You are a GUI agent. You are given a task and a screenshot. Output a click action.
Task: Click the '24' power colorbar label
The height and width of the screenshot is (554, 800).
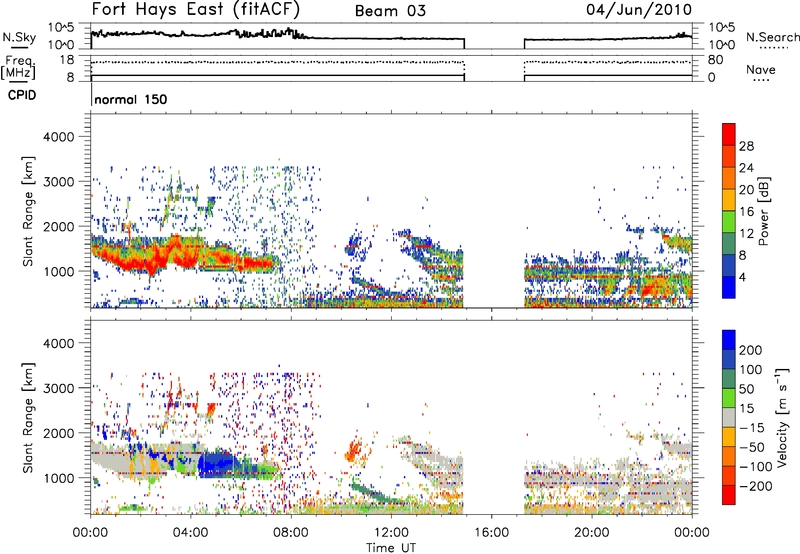click(x=746, y=168)
